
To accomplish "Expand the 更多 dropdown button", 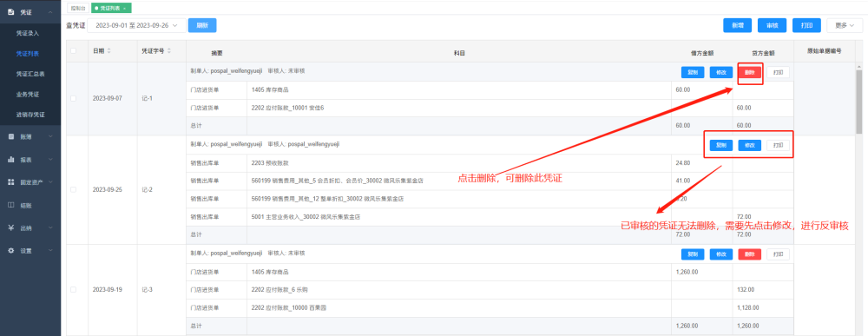I will point(845,25).
